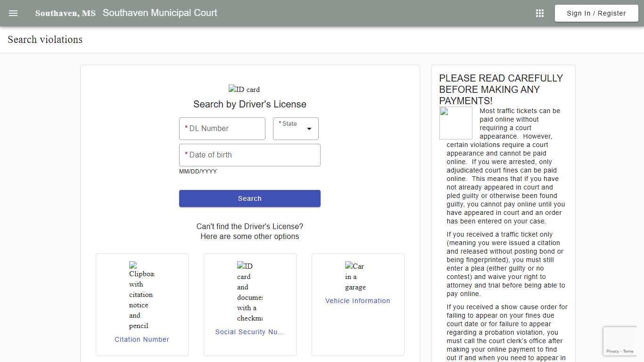Open the Vehicle Information search option

point(357,300)
